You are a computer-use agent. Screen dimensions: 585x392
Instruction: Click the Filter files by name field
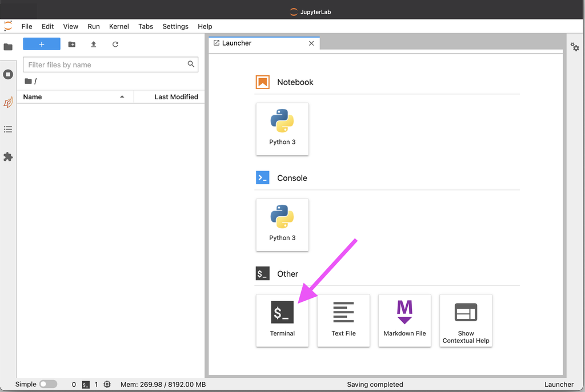[x=106, y=64]
